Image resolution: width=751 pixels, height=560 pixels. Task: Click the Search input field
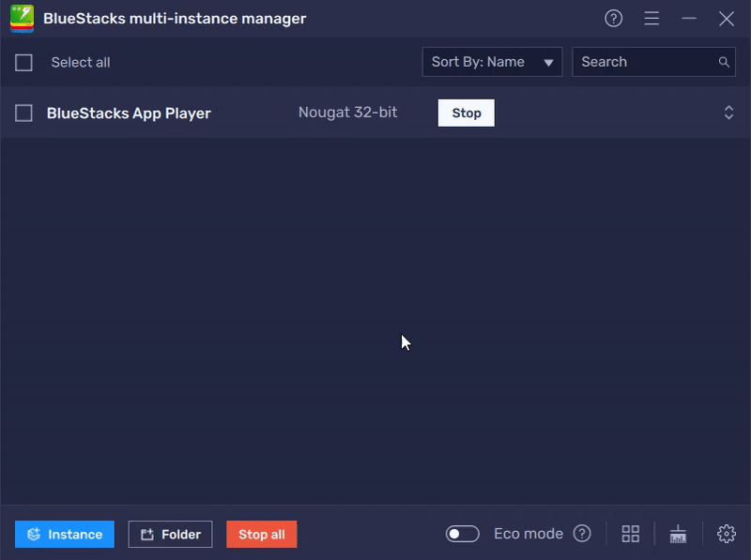(x=653, y=62)
